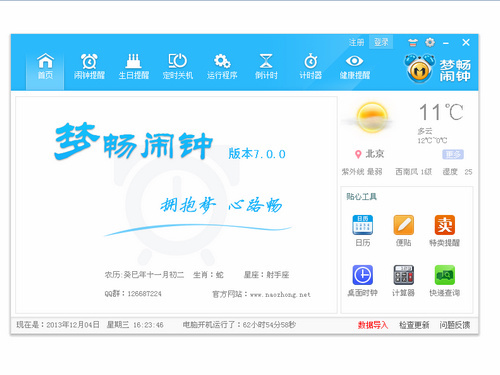Click current date 2013年12月04日 in status bar

click(73, 325)
